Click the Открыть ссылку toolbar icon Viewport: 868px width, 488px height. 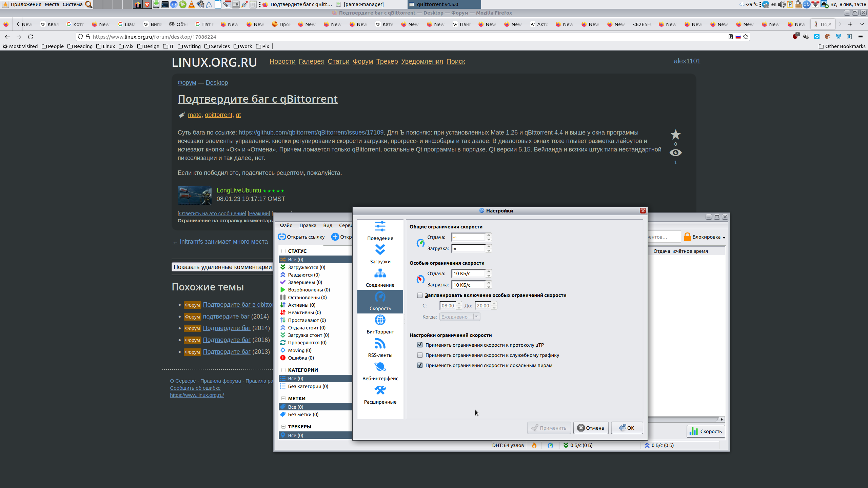point(282,237)
